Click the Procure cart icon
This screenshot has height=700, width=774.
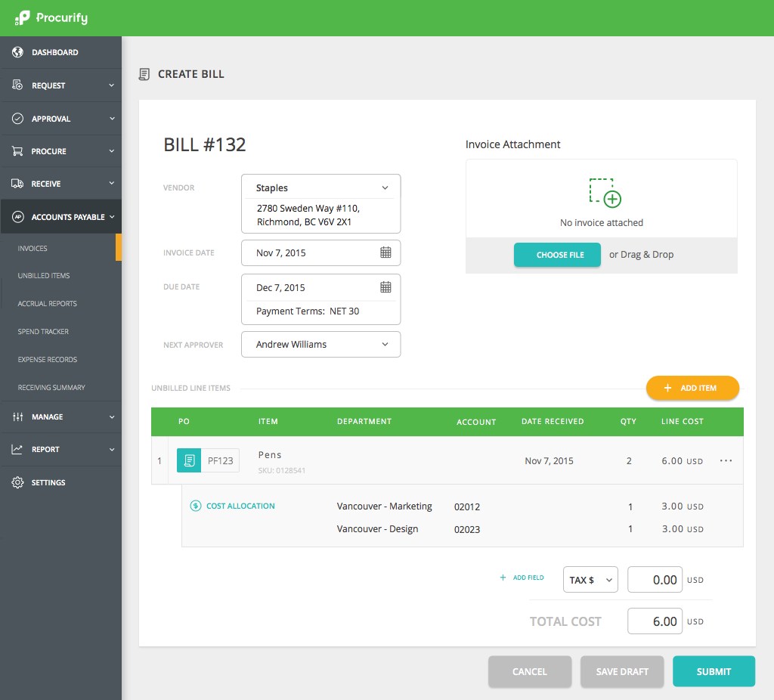coord(18,151)
